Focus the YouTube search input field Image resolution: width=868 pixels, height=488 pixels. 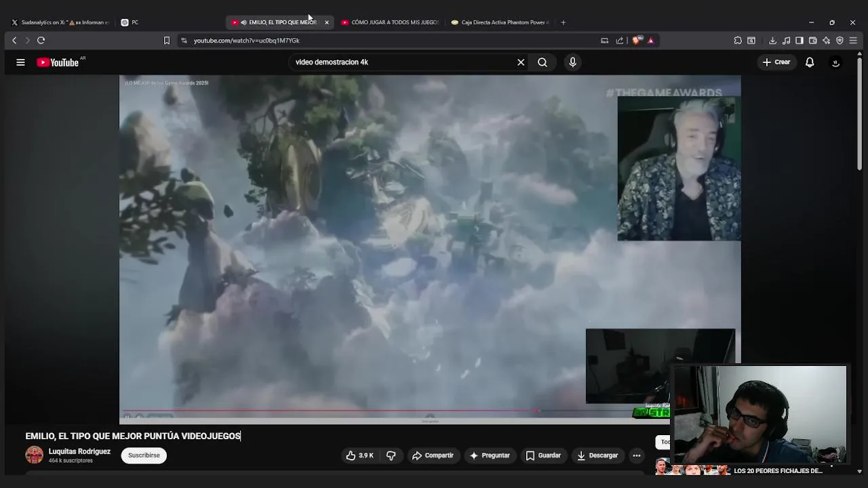coord(403,62)
